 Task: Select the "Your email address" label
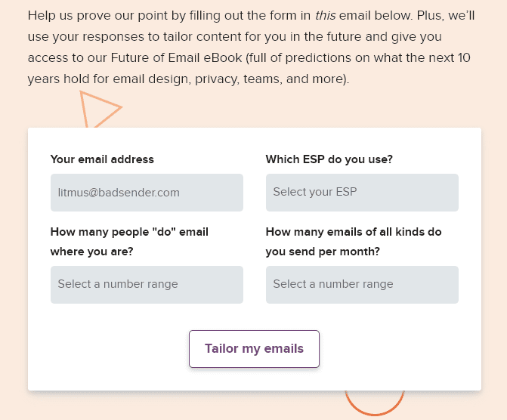(102, 159)
